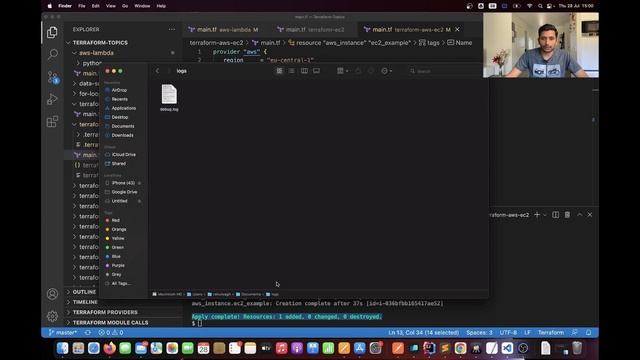
Task: Select the Yellow tag in Finder sidebar
Action: pyautogui.click(x=118, y=238)
